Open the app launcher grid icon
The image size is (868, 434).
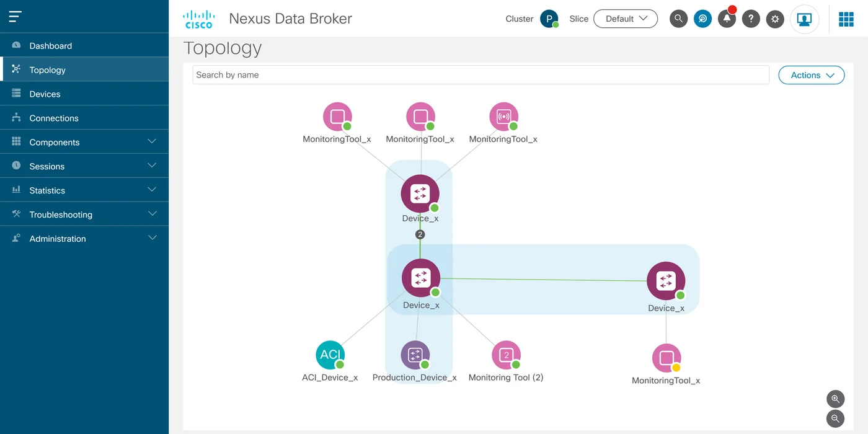click(846, 19)
